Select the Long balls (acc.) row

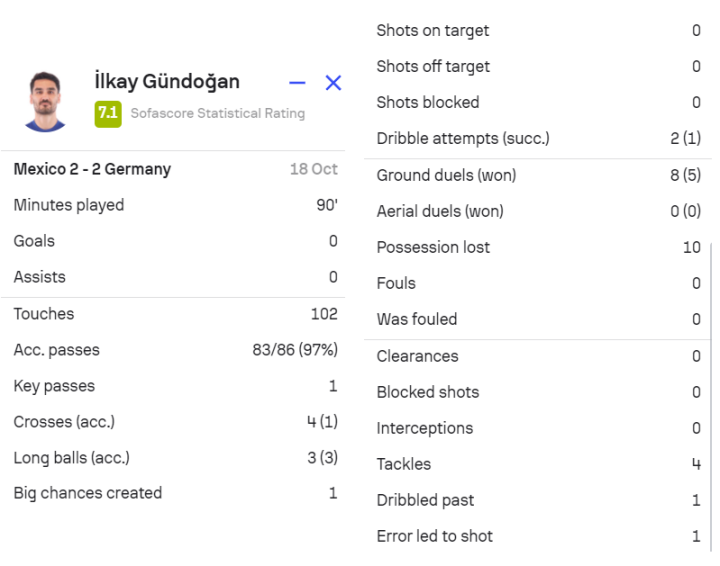point(175,458)
